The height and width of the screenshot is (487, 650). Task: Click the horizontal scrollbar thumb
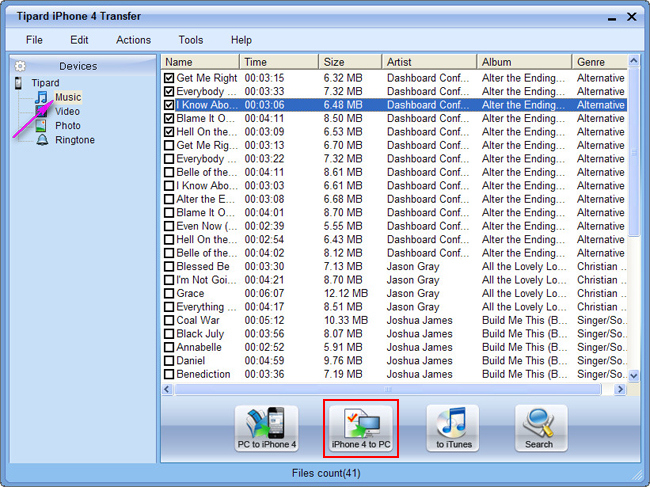pyautogui.click(x=388, y=389)
